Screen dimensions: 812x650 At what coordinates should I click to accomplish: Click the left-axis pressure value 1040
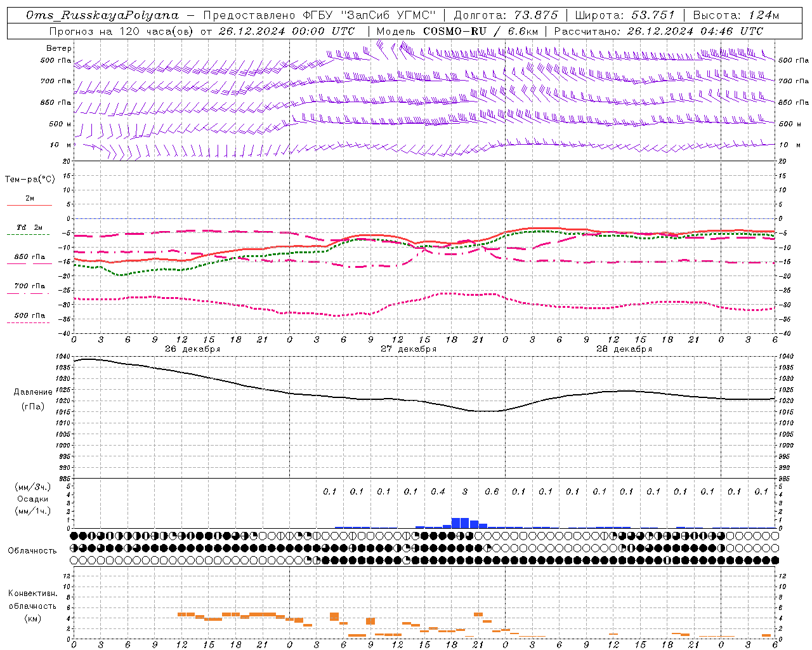click(62, 357)
